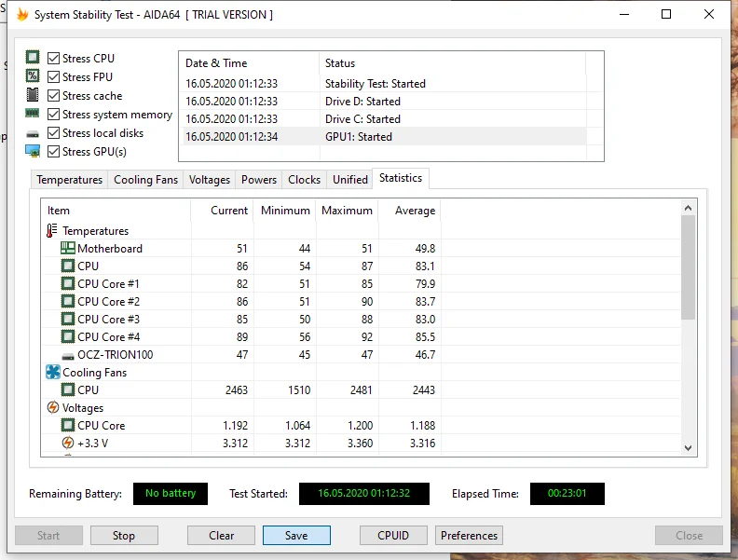738x560 pixels.
Task: Click the Current column header
Action: pos(222,211)
